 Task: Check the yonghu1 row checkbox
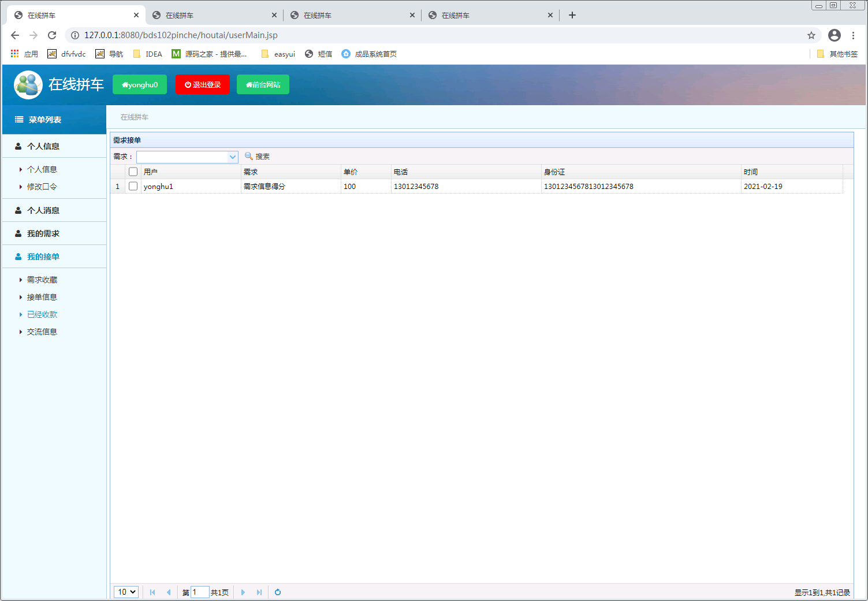pos(133,186)
